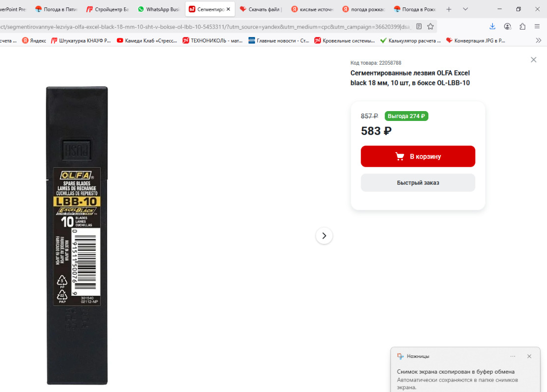Open the Firefox account icon
This screenshot has height=392, width=547.
click(507, 27)
